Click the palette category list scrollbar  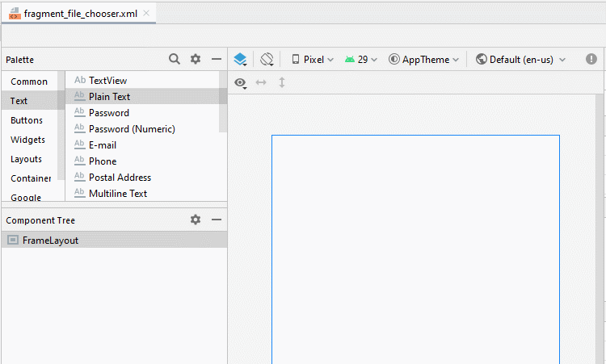(61, 125)
